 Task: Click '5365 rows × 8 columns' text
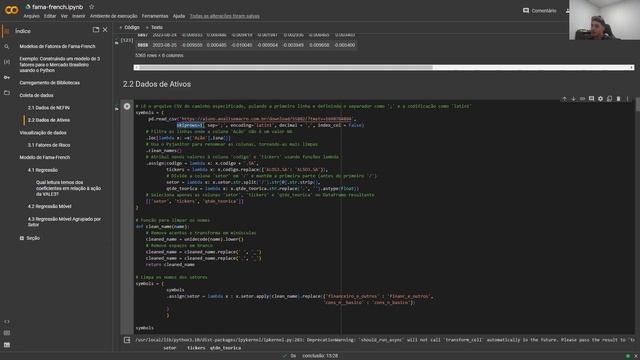pyautogui.click(x=159, y=56)
